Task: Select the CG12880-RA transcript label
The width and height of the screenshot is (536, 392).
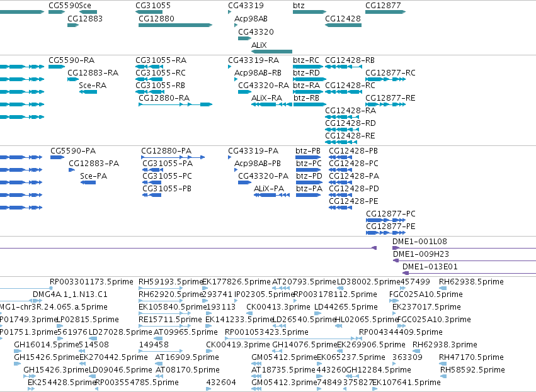Action: pyautogui.click(x=164, y=98)
